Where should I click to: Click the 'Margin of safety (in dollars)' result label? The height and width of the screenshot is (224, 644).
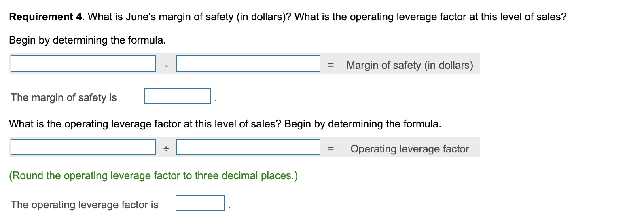point(409,65)
